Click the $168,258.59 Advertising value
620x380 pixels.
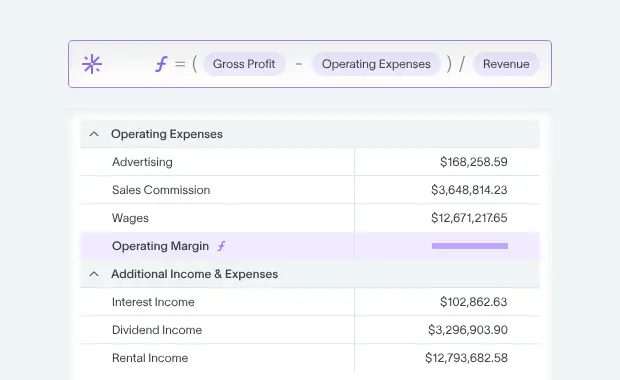(x=474, y=162)
